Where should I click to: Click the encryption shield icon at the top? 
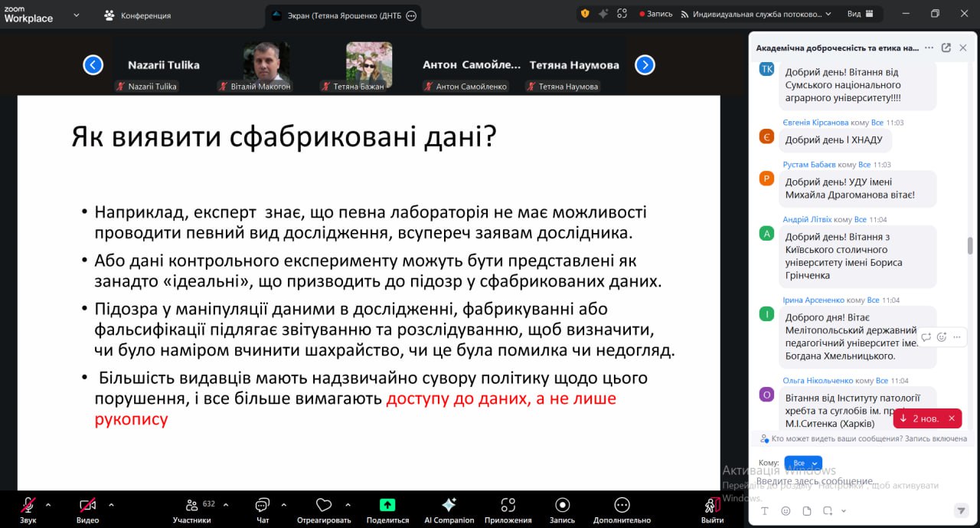(x=585, y=14)
